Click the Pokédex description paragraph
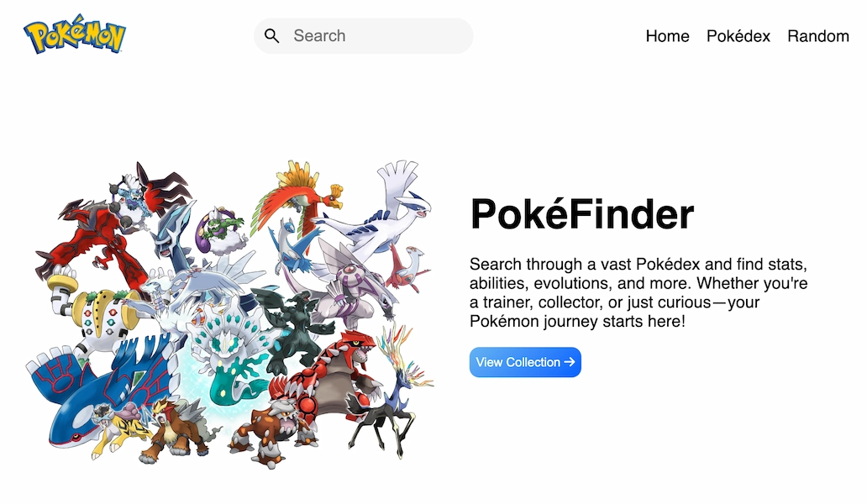 (x=638, y=292)
